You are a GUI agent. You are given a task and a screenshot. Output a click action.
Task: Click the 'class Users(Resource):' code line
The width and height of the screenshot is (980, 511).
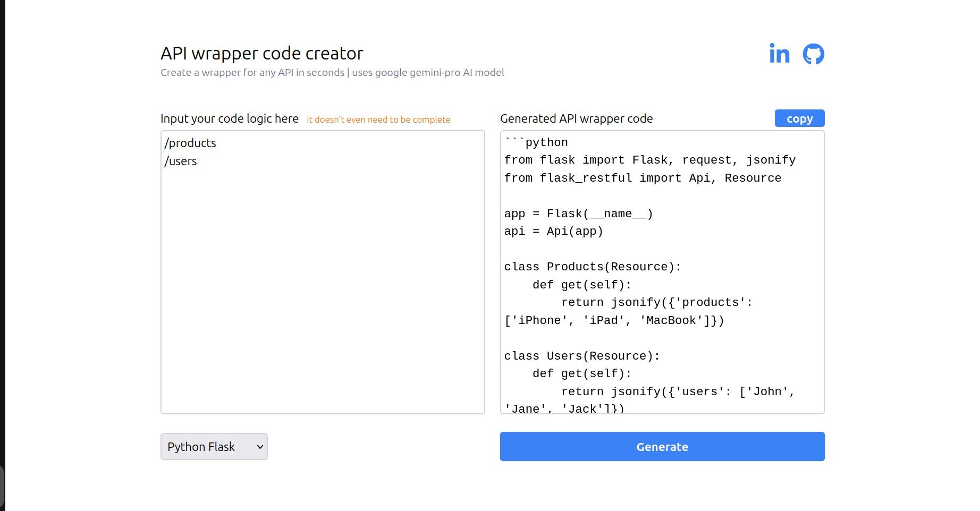pos(582,356)
